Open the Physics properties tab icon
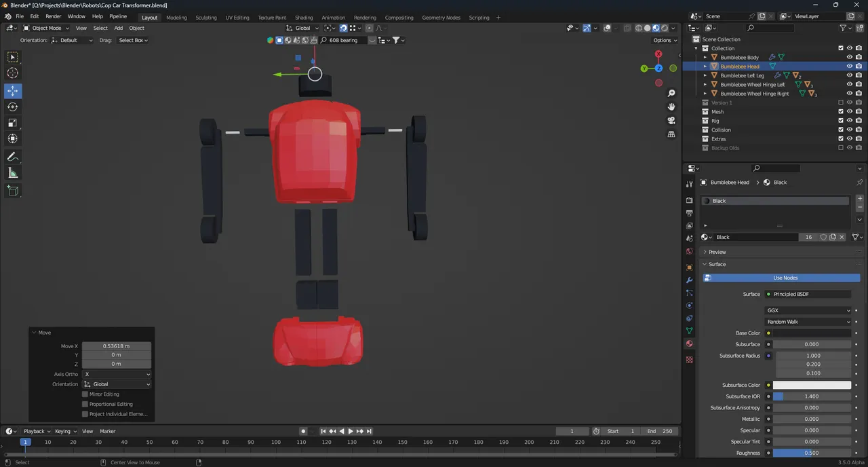The width and height of the screenshot is (868, 467). tap(690, 305)
